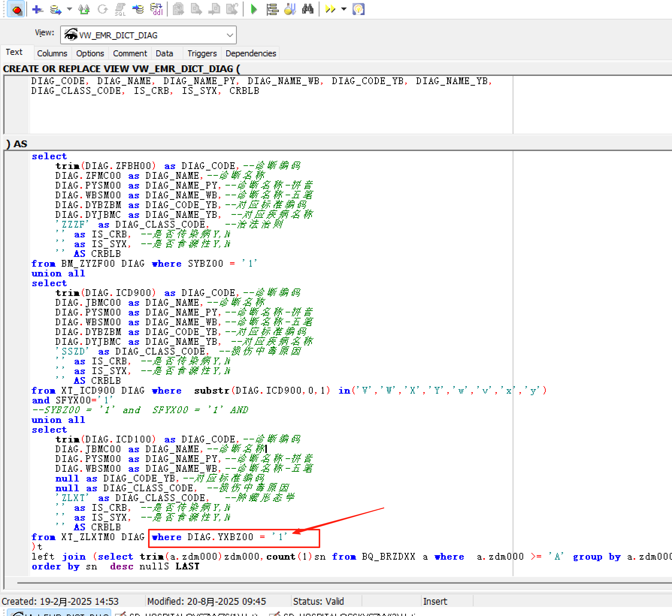Click the ddl script icon
Screen dimensions: 672x616
(x=156, y=9)
